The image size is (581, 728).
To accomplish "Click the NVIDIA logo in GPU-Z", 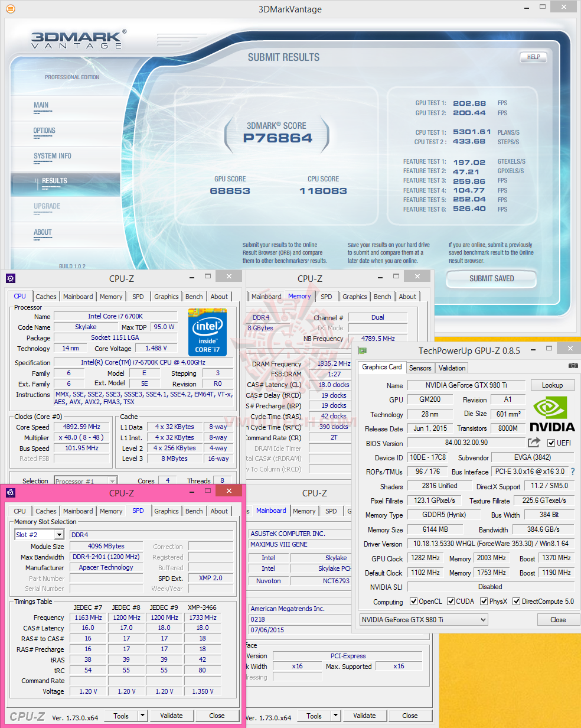I will tap(551, 414).
